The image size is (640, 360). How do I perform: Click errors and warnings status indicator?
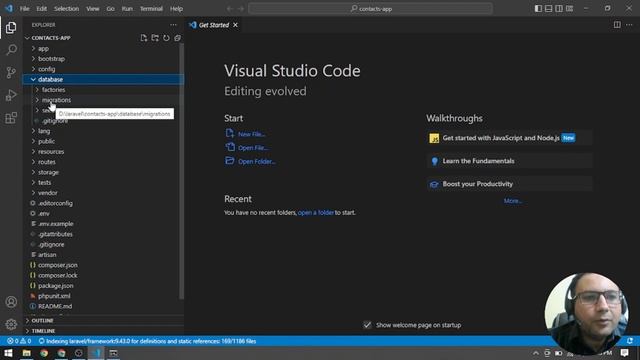(x=19, y=341)
